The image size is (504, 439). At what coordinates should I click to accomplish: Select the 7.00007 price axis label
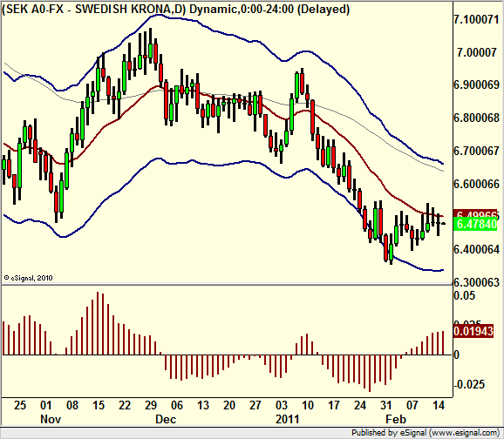click(478, 52)
